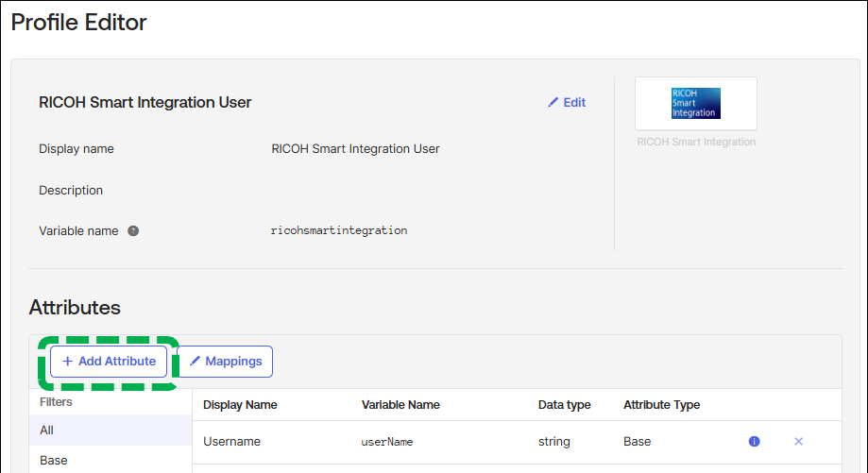Click the Attribute Type column header
The width and height of the screenshot is (868, 473).
(661, 405)
